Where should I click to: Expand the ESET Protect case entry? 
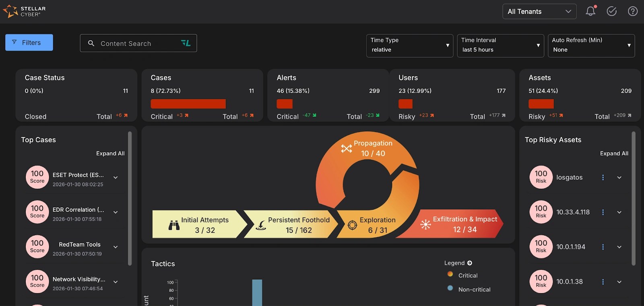coord(116,178)
